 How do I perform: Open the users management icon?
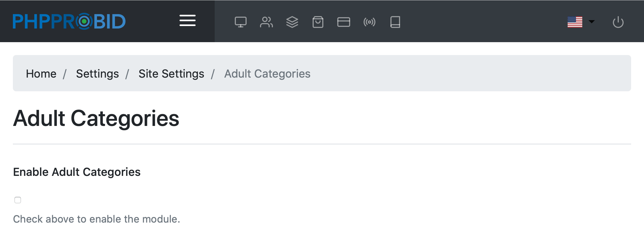point(266,22)
